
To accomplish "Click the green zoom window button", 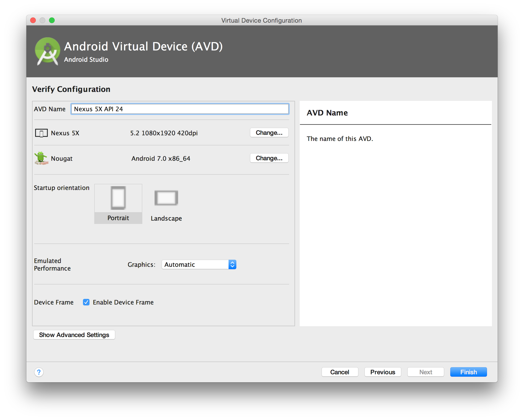I will coord(52,20).
